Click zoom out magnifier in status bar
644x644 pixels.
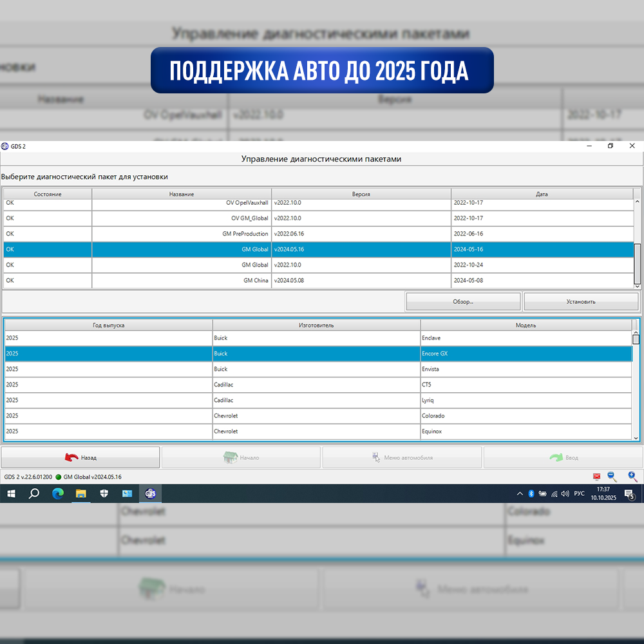612,477
